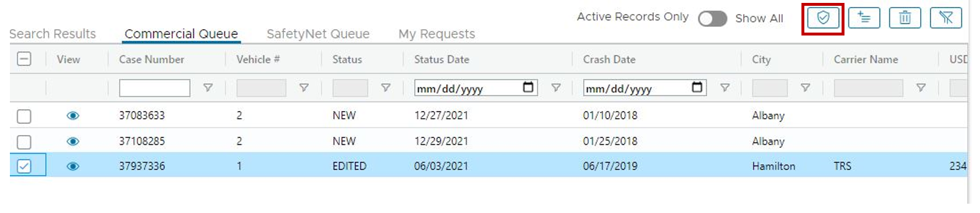The height and width of the screenshot is (213, 980).
Task: Clear filters with the crossed funnel icon
Action: pyautogui.click(x=946, y=17)
